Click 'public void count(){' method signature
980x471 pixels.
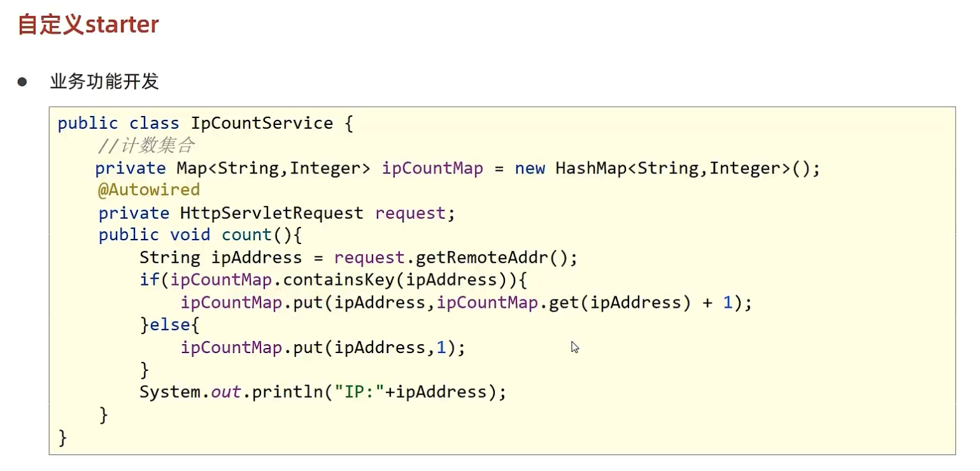(x=200, y=235)
